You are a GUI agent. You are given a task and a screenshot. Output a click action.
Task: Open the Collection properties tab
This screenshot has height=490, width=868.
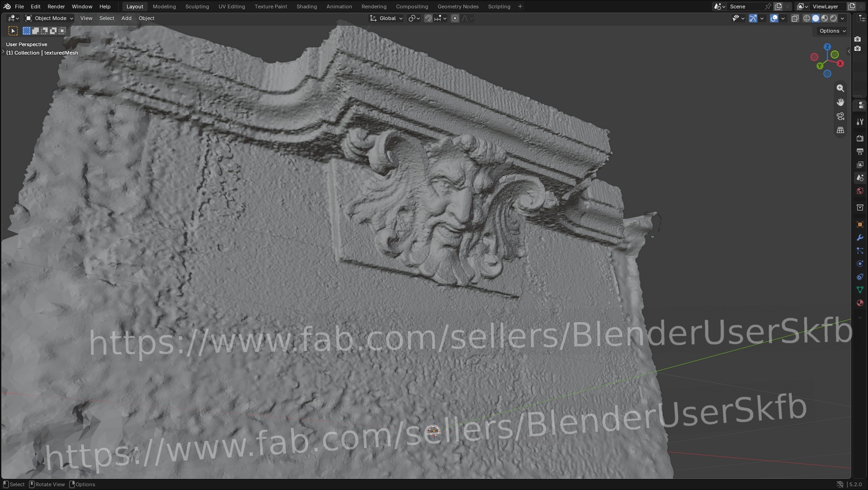[x=860, y=207]
